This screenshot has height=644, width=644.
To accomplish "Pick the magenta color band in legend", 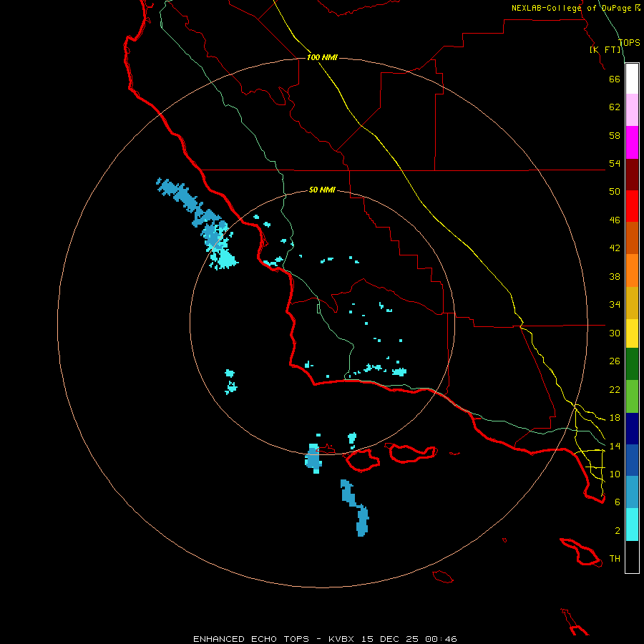I will tap(632, 142).
